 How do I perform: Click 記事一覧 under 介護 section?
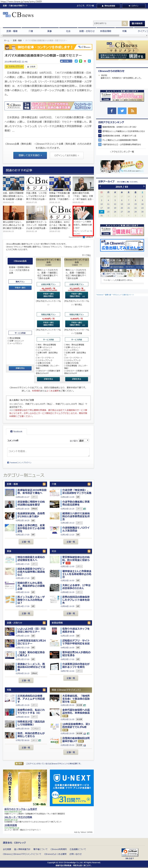[x=71, y=542]
